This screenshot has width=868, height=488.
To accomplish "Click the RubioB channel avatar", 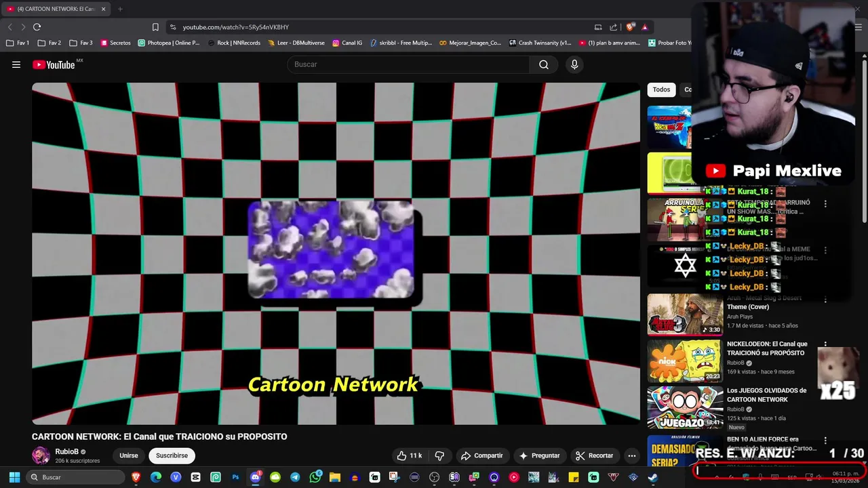I will click(41, 455).
